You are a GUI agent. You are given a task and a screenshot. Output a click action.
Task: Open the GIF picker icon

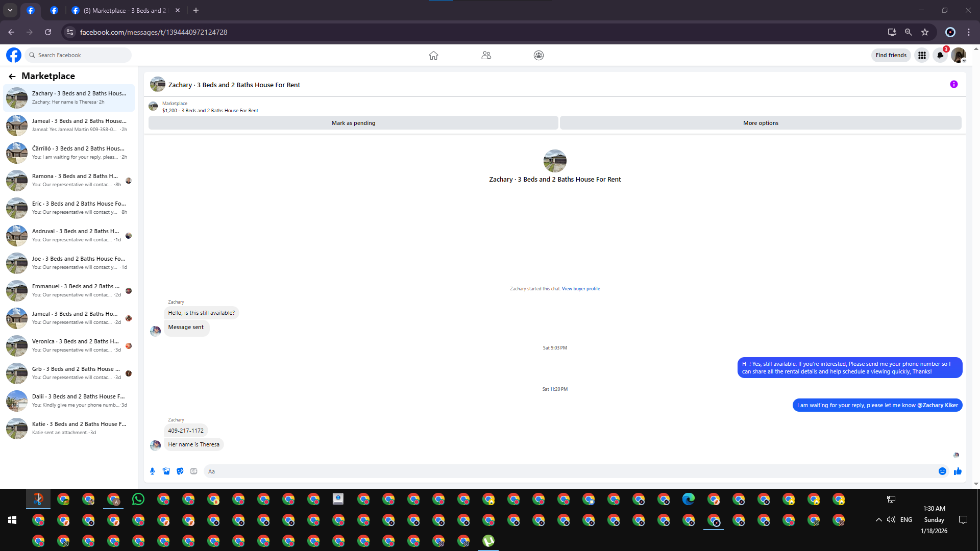point(193,471)
